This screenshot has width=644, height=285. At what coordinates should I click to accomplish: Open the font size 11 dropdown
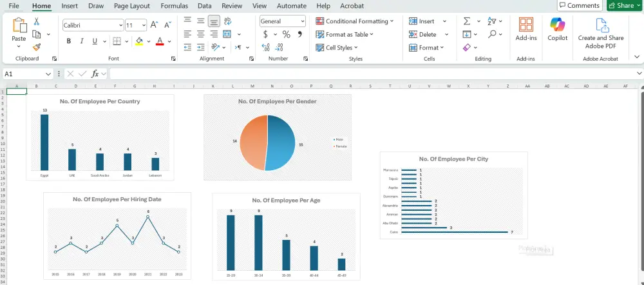(x=144, y=26)
